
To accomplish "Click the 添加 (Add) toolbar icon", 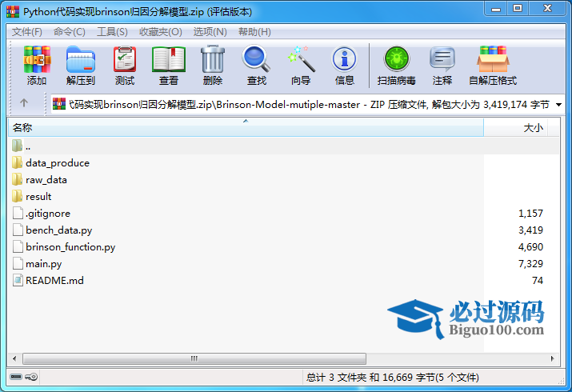I will click(x=37, y=60).
